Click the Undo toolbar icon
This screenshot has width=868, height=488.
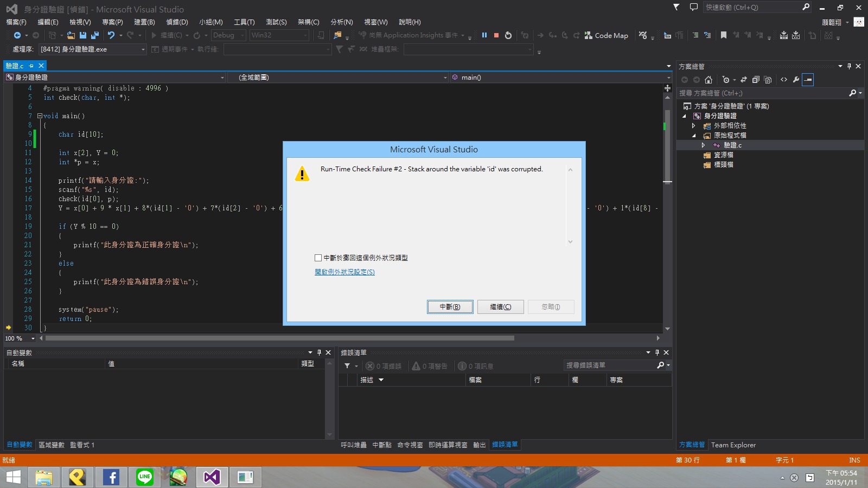coord(111,35)
